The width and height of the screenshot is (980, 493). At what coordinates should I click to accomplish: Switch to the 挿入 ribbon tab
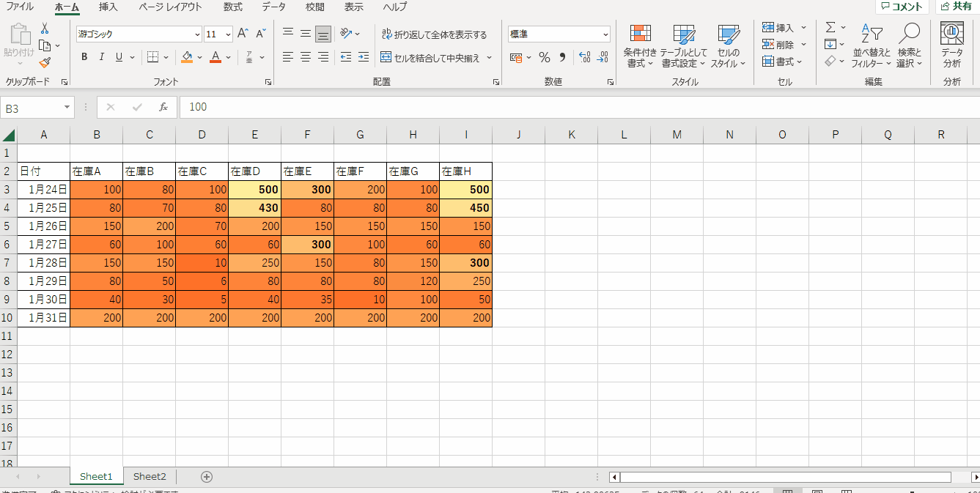108,7
